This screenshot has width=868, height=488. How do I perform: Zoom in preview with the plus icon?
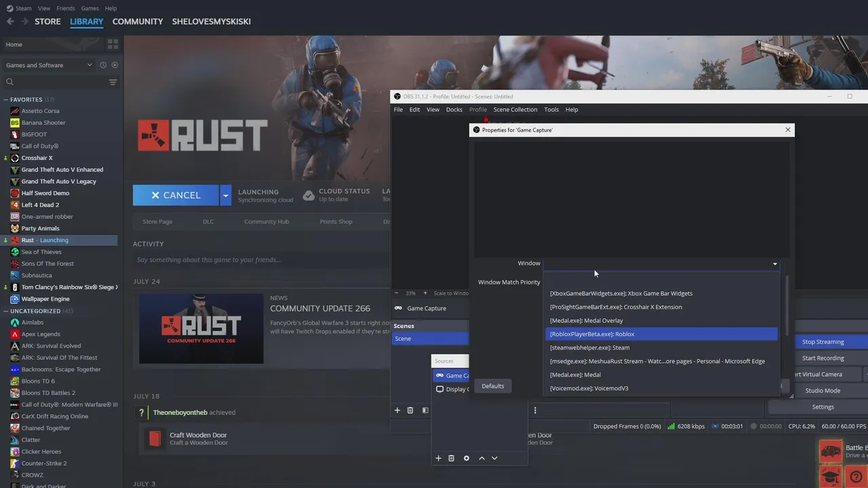click(x=425, y=293)
